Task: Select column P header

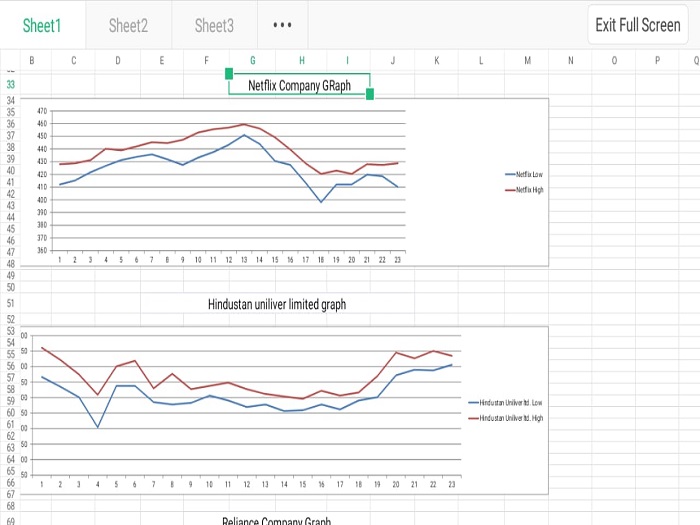Action: (657, 60)
